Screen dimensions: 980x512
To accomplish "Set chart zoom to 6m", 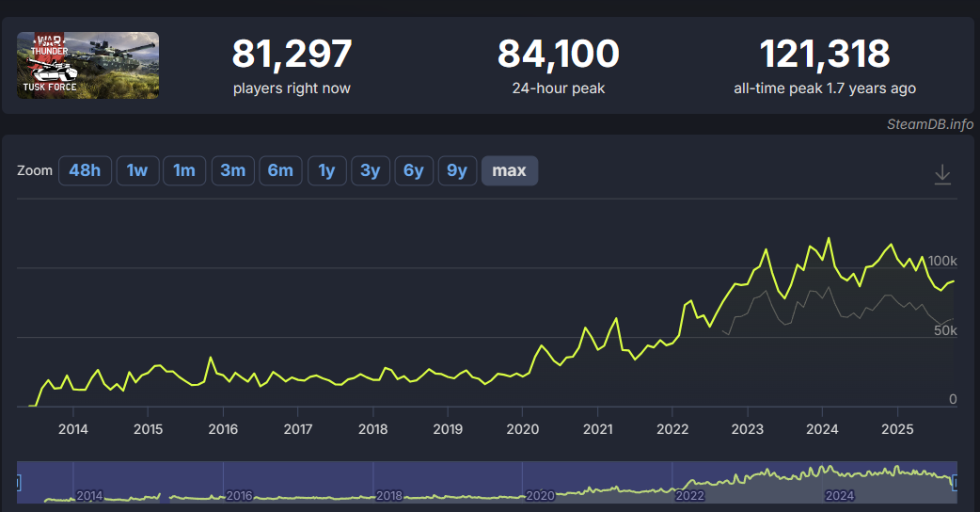I will pos(280,170).
